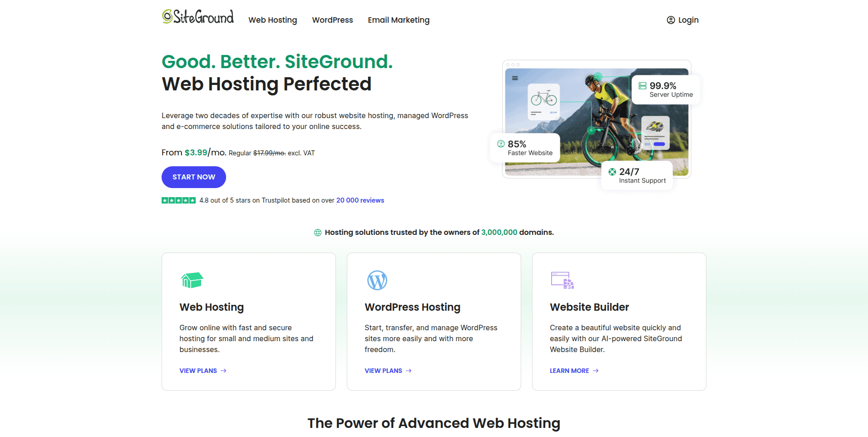Click the user account icon beside Login
The image size is (868, 437).
tap(671, 20)
